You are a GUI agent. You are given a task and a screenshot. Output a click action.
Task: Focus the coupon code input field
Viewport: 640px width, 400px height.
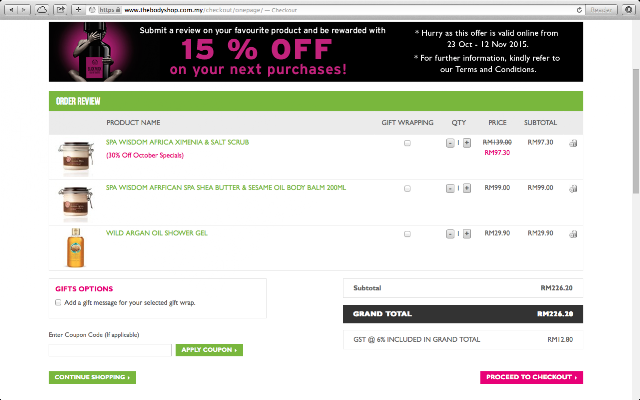tap(110, 350)
